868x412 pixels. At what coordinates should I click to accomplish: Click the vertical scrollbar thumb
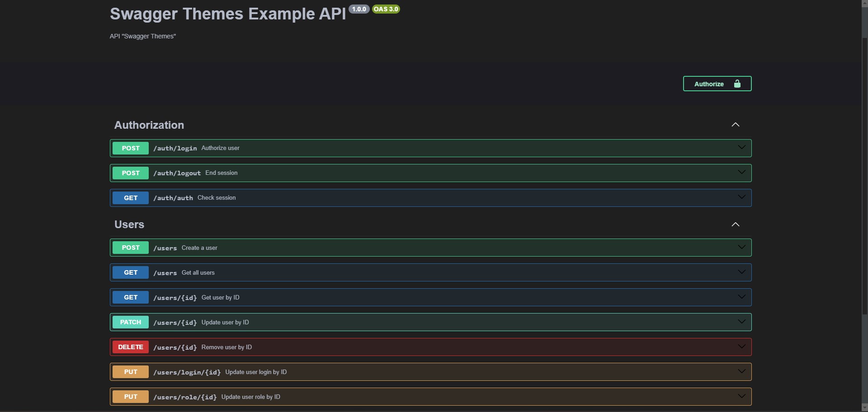pos(865,176)
